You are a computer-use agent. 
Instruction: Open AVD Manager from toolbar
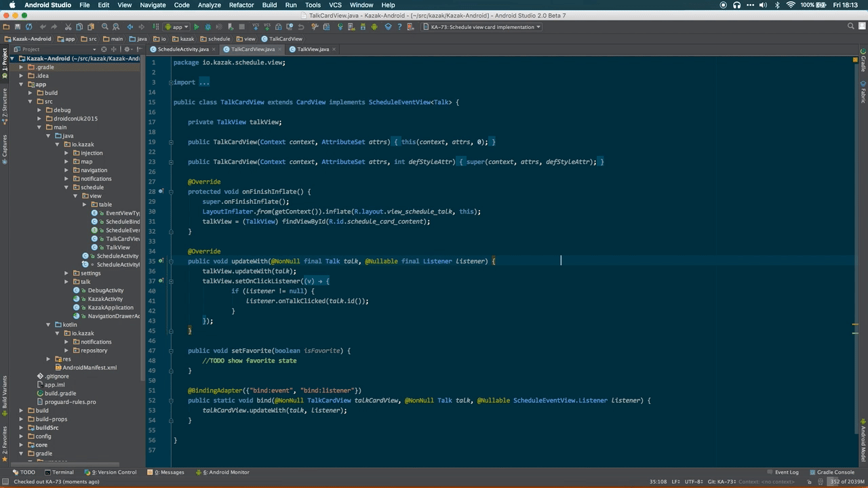pyautogui.click(x=351, y=27)
